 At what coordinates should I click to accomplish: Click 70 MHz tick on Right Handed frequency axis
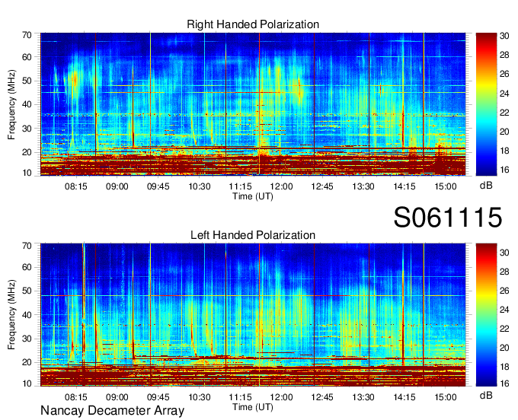[27, 35]
